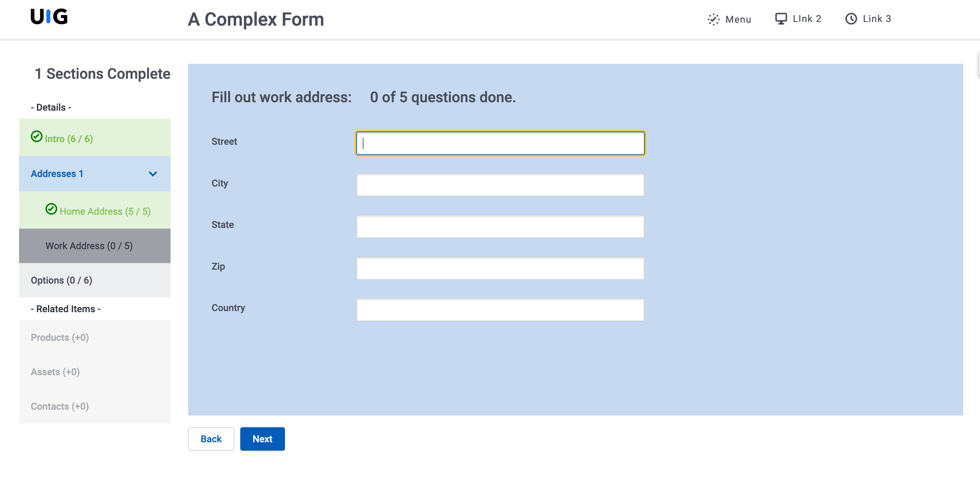Click into the Country text field

(500, 310)
